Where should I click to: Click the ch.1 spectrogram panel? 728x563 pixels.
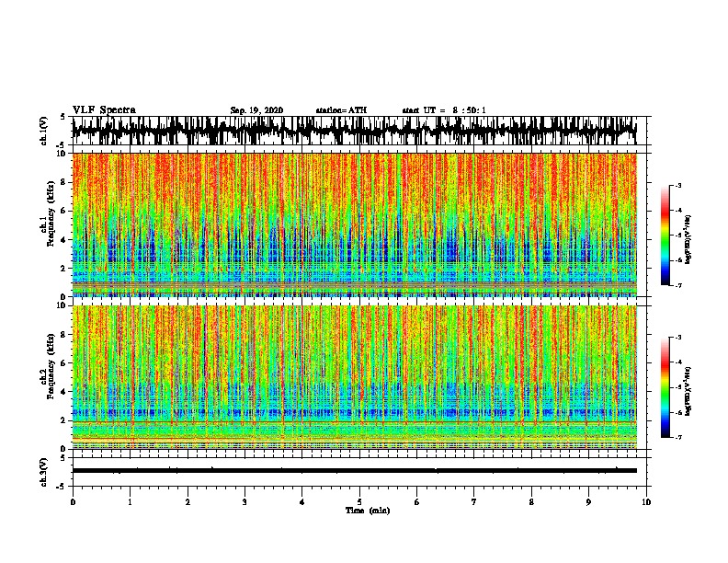[x=355, y=224]
